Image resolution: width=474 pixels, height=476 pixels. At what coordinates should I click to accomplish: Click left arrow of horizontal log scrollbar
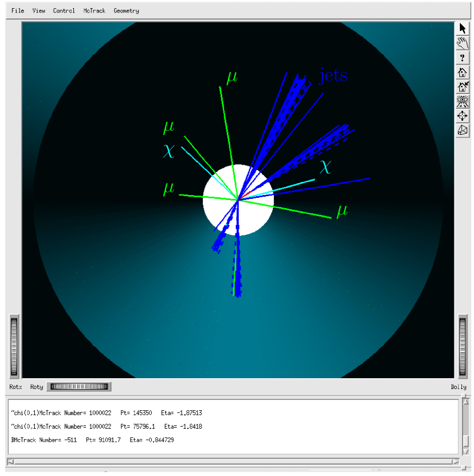pyautogui.click(x=10, y=462)
